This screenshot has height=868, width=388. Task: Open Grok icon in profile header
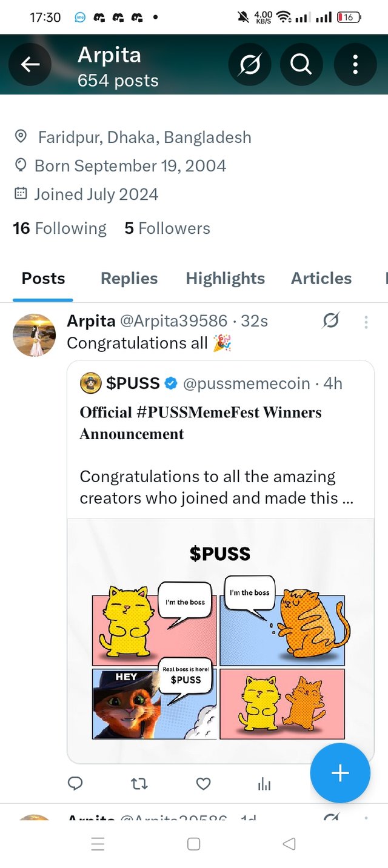[x=250, y=64]
